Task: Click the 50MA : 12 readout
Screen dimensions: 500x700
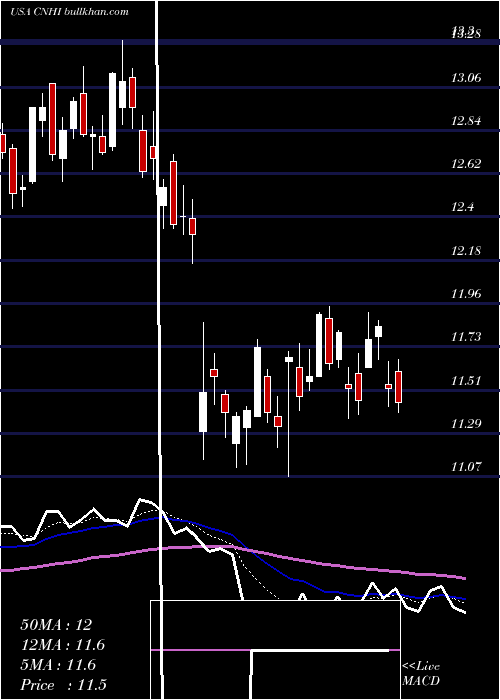Action: coord(56,625)
